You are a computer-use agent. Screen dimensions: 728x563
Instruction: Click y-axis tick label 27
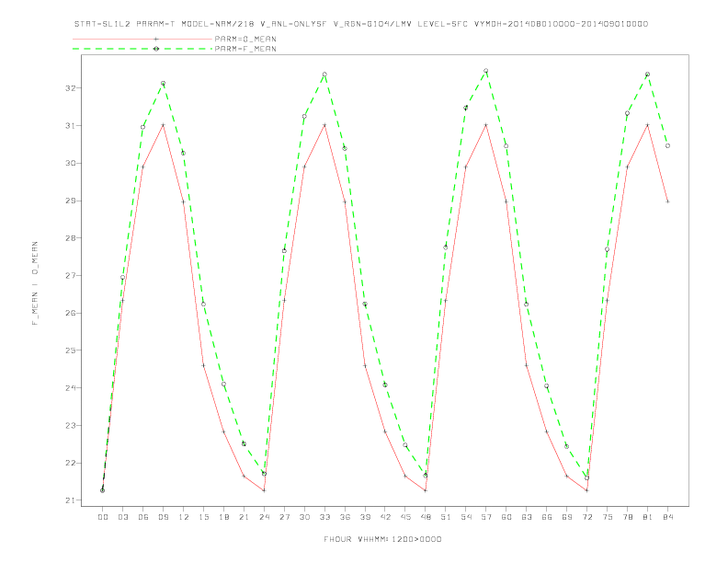71,276
